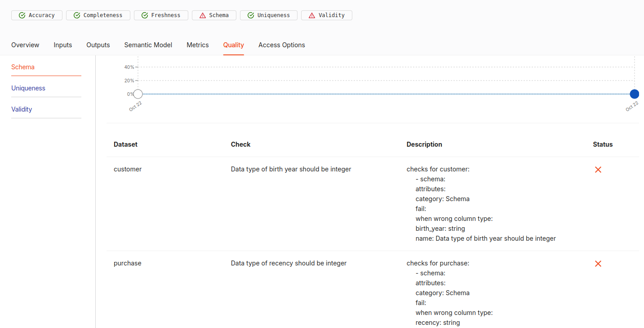Click the Schema warning triangle icon

tap(203, 15)
